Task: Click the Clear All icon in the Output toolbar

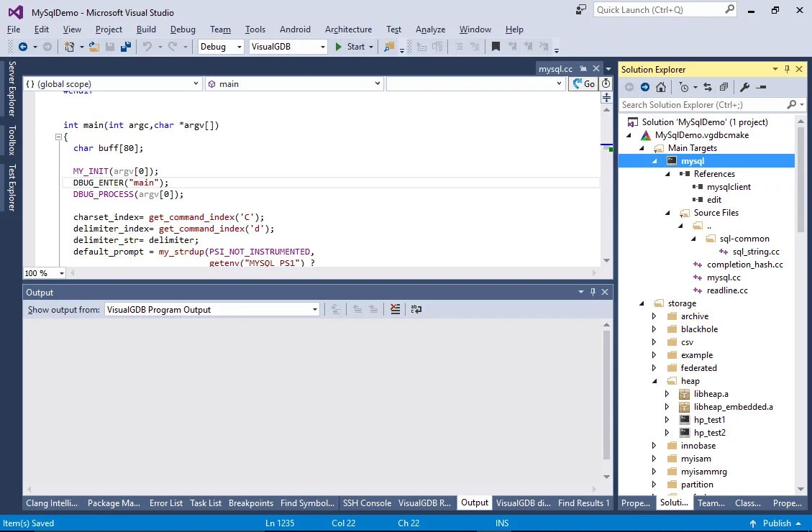Action: (395, 309)
